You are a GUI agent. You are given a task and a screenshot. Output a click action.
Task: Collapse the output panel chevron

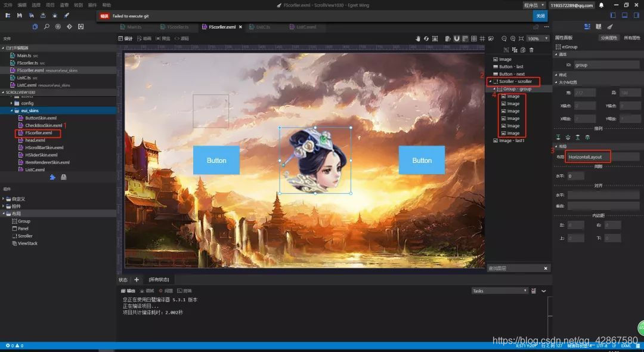pos(544,291)
